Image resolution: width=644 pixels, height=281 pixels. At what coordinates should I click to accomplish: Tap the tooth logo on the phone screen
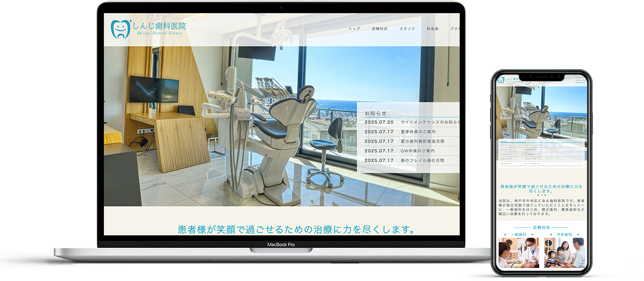[500, 80]
